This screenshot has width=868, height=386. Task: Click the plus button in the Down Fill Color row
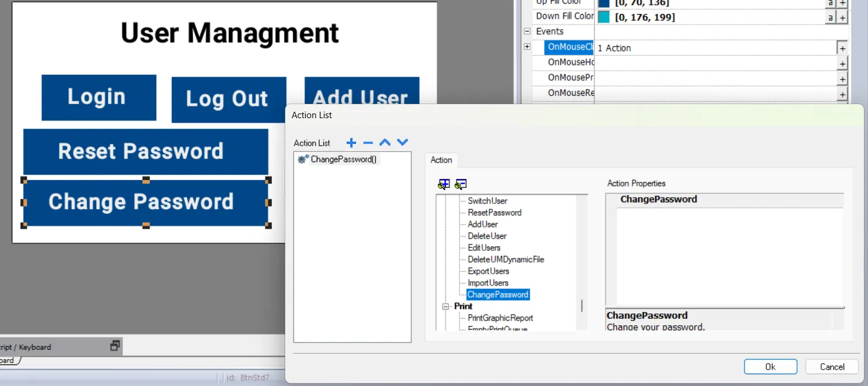pyautogui.click(x=842, y=18)
